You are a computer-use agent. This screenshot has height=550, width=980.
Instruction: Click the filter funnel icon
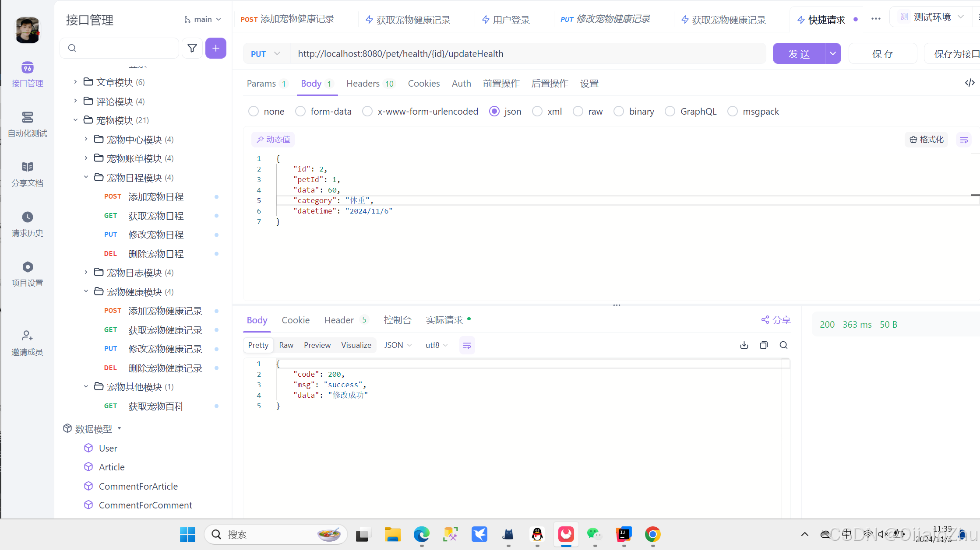pos(192,48)
